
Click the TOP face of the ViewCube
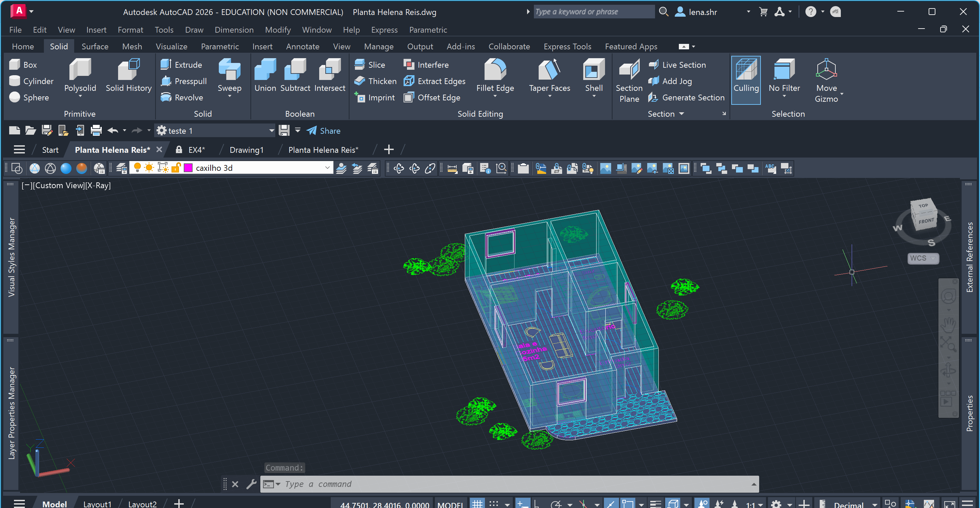tap(922, 206)
